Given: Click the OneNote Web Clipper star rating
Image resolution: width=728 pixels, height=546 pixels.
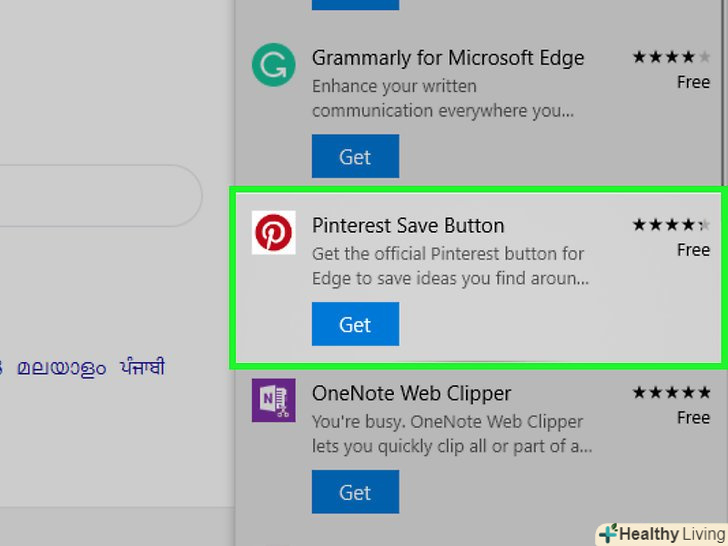Looking at the screenshot, I should coord(671,392).
